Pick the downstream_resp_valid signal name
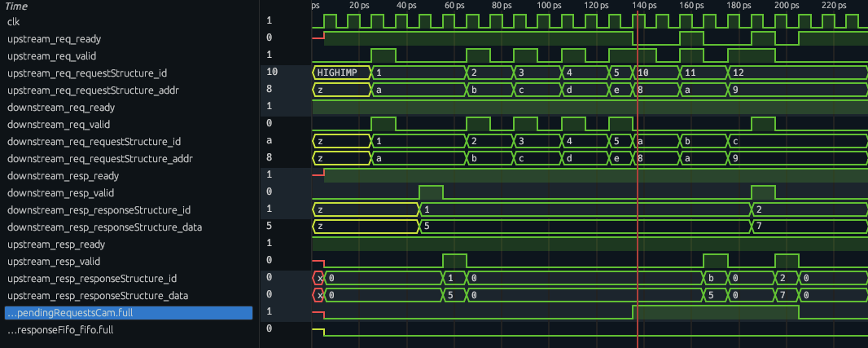 pos(60,192)
